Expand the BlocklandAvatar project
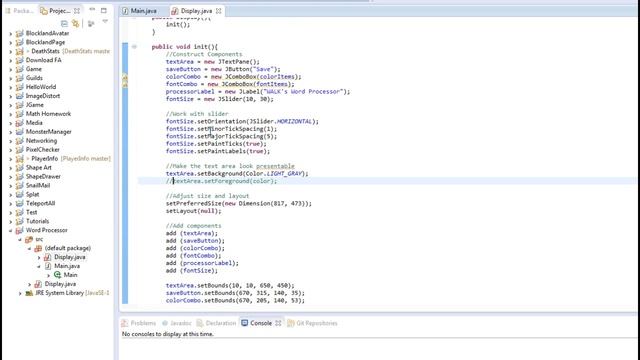The height and width of the screenshot is (360, 640). [11, 33]
